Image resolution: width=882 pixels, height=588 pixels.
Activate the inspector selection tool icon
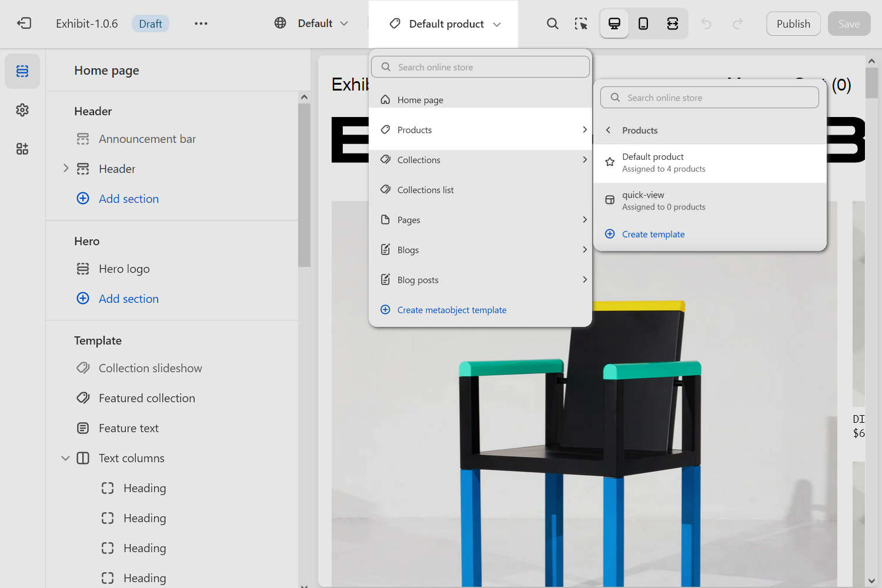[581, 24]
